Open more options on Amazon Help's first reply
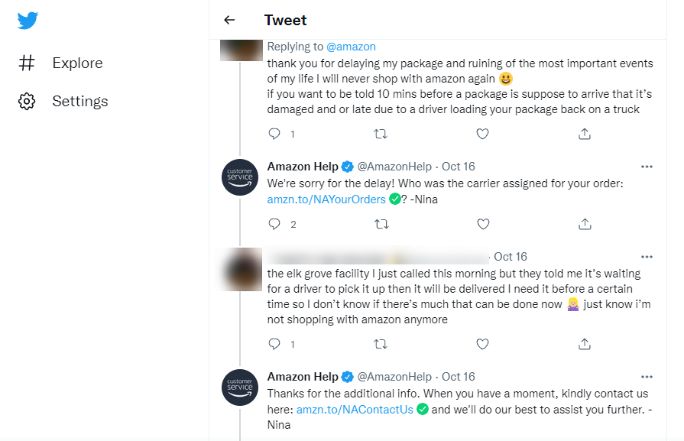This screenshot has width=684, height=441. 647,166
